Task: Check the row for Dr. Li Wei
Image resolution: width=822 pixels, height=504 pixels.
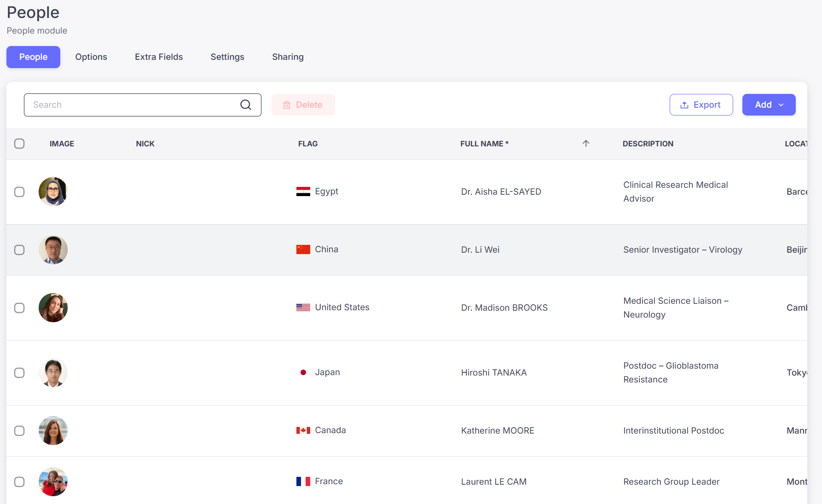Action: [19, 250]
